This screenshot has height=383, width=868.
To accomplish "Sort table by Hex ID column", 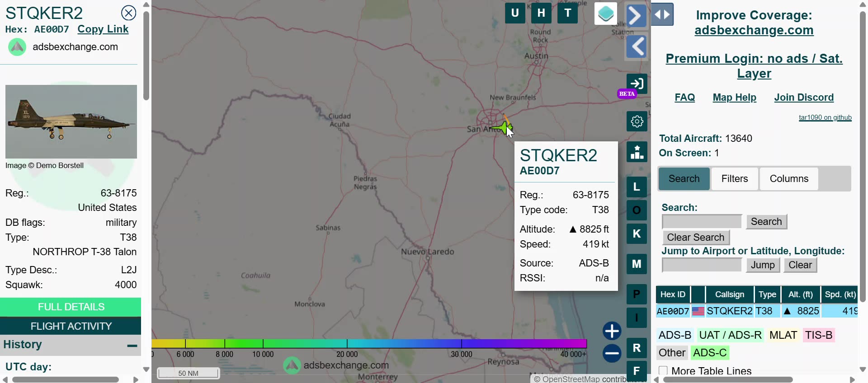I will (x=673, y=294).
